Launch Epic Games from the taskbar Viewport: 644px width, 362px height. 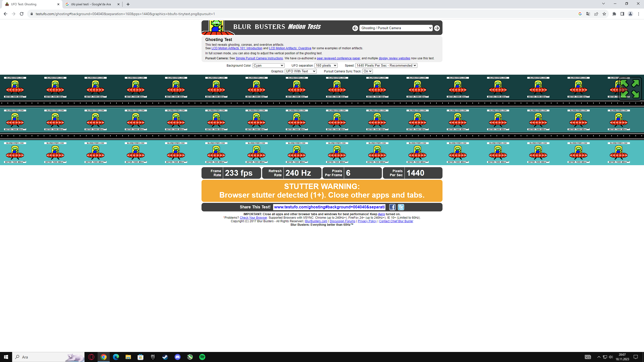[153, 357]
